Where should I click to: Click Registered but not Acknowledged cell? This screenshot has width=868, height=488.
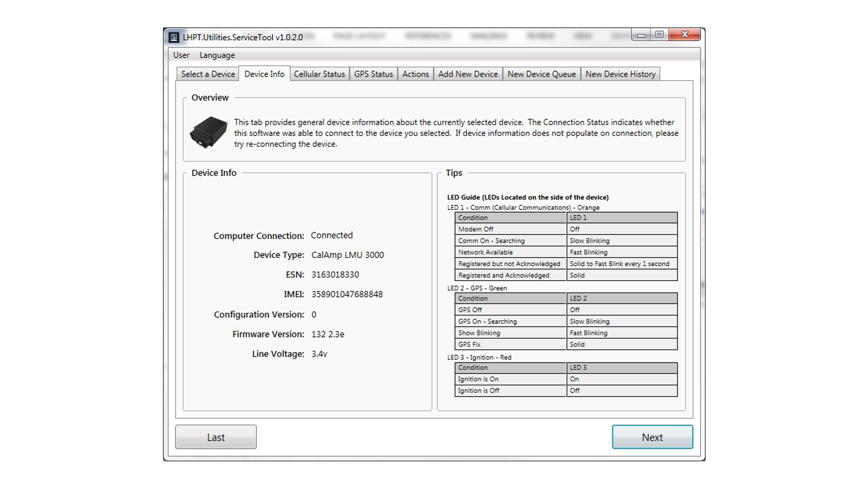tap(511, 264)
